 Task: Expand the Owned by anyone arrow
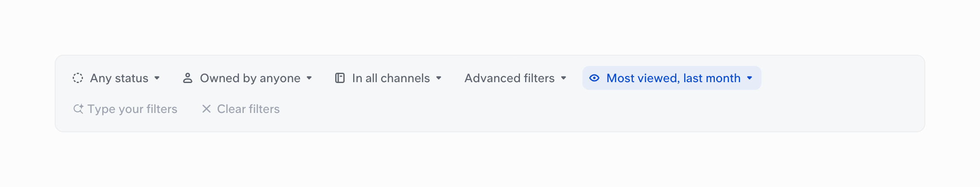pyautogui.click(x=309, y=78)
